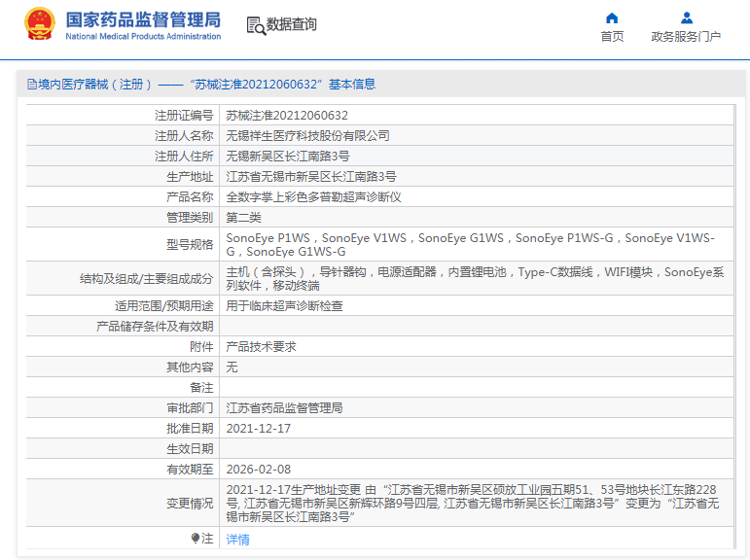Click expiry date 2026-02-08
Viewport: 750px width, 560px height.
point(259,470)
